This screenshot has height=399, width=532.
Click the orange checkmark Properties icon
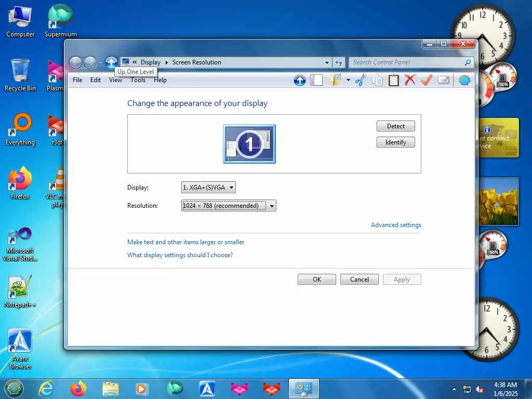tap(426, 81)
